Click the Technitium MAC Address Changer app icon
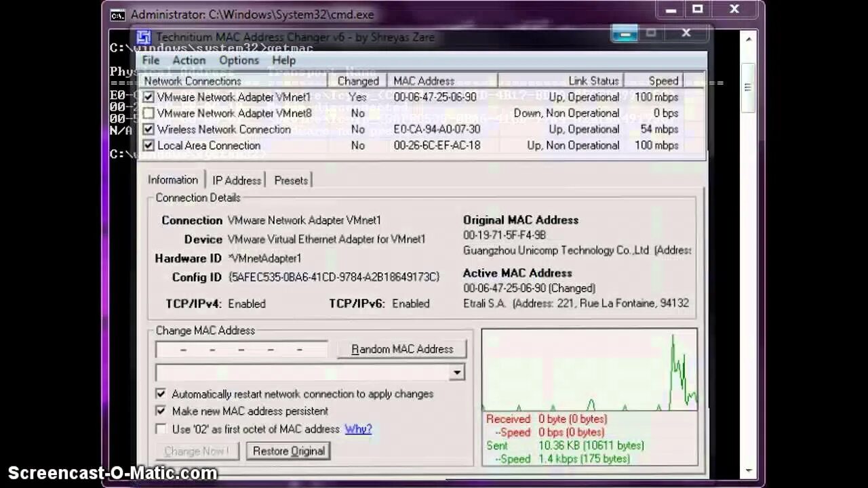Screen dimensions: 868x488 [x=143, y=37]
